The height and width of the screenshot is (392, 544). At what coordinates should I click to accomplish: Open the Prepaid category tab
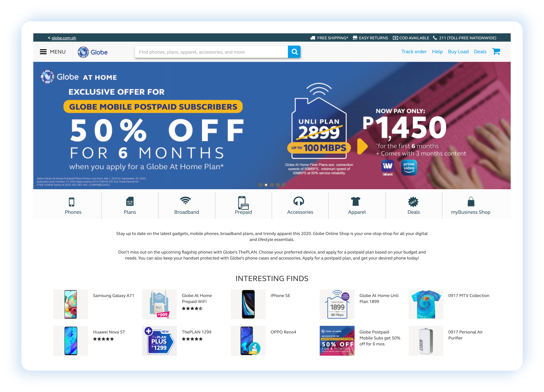pos(243,206)
